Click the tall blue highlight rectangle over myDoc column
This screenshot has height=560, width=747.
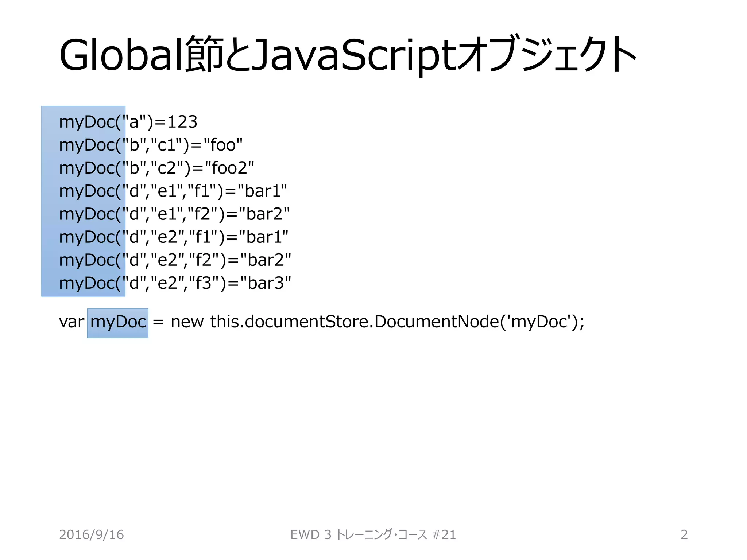point(50,201)
